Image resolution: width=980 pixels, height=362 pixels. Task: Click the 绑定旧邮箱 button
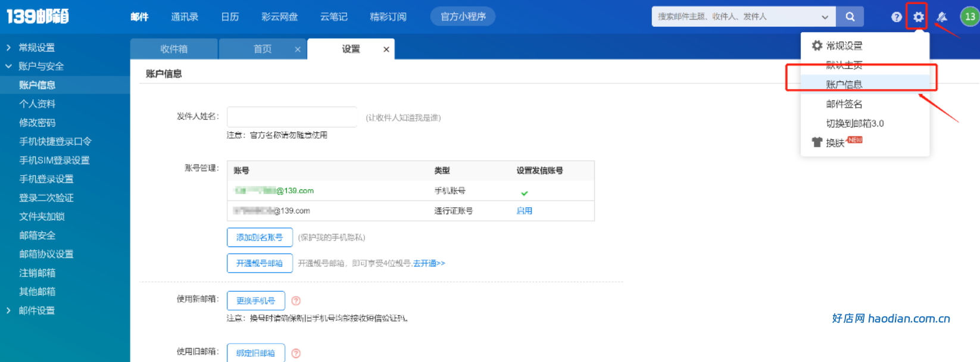pos(256,352)
